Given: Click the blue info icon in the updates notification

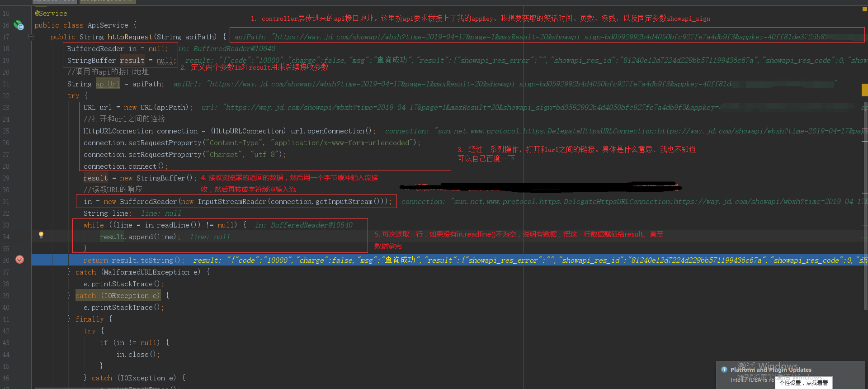Looking at the screenshot, I should [724, 370].
